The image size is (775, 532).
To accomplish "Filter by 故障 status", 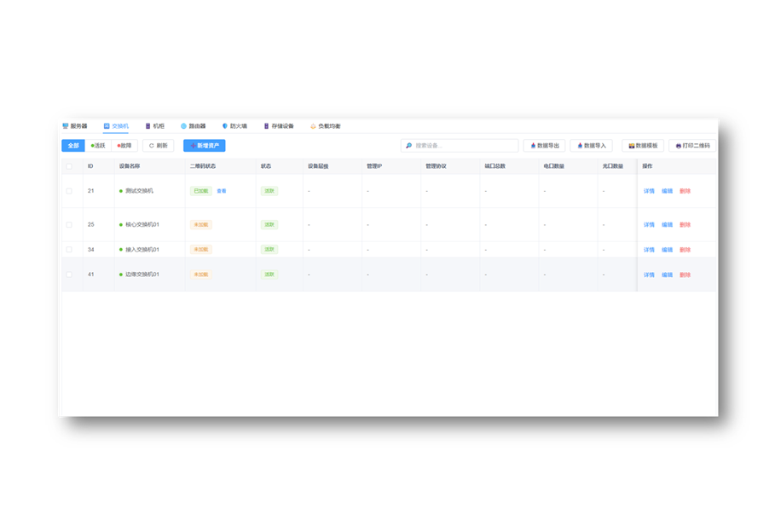I will [124, 146].
